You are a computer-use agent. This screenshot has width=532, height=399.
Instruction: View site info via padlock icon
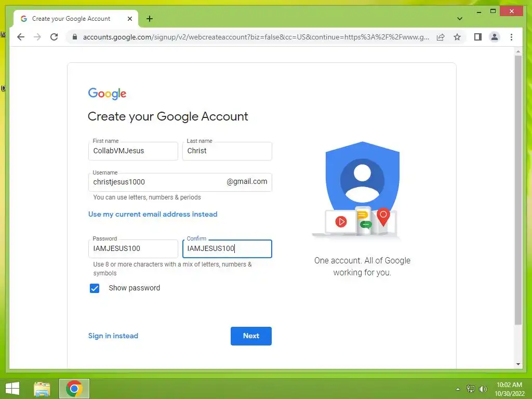click(75, 37)
